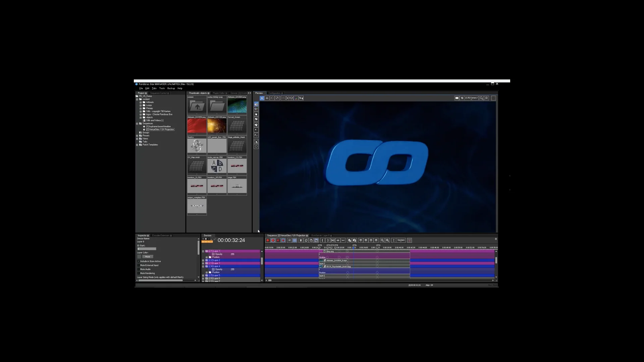Screen dimensions: 644x362
Task: Select the arrow pointer tool in Preview toolbar
Action: point(262,98)
